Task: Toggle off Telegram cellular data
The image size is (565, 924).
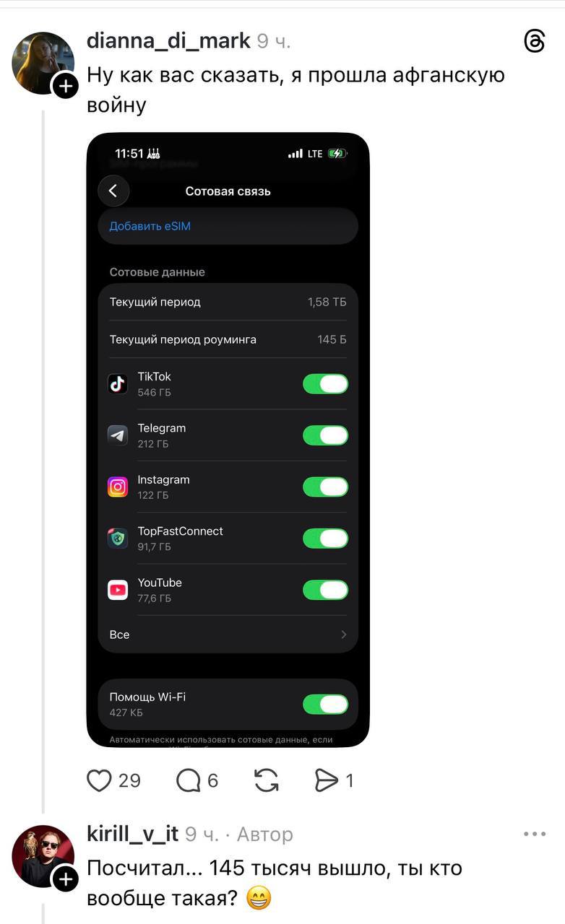Action: 325,435
